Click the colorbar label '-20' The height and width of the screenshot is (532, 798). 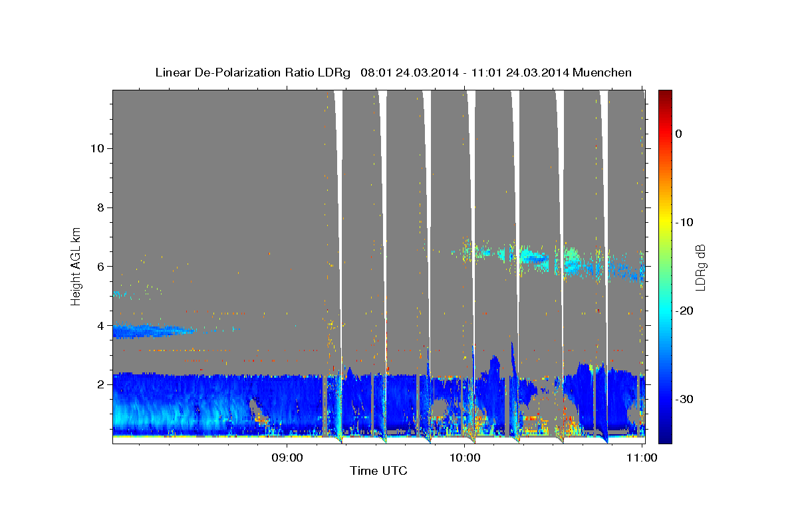coord(685,311)
